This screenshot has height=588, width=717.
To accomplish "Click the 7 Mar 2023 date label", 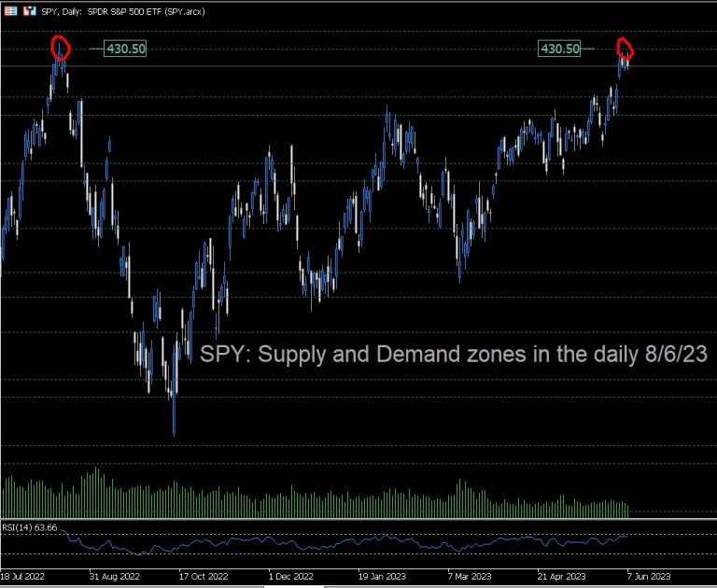I will click(470, 576).
